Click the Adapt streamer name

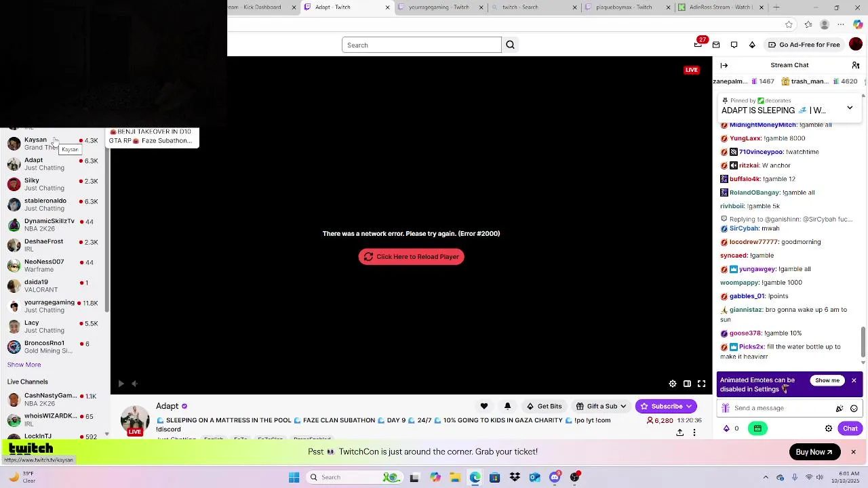point(167,406)
